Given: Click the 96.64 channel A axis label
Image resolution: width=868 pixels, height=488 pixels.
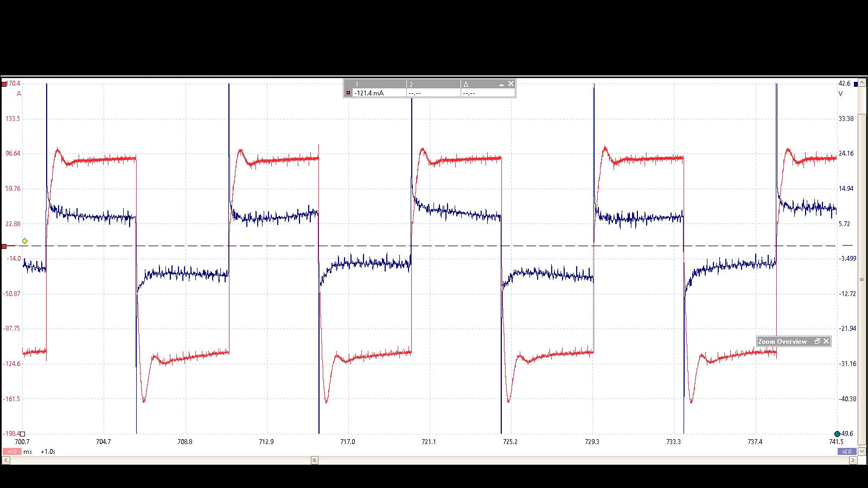Looking at the screenshot, I should click(x=13, y=153).
